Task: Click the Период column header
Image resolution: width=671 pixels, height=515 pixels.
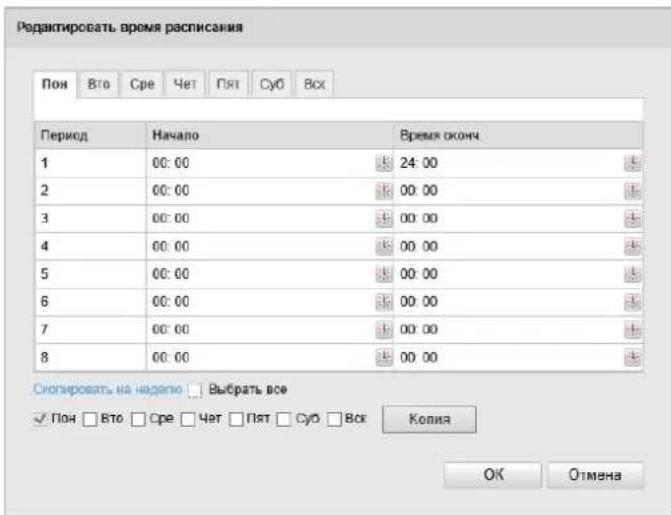Action: tap(90, 135)
